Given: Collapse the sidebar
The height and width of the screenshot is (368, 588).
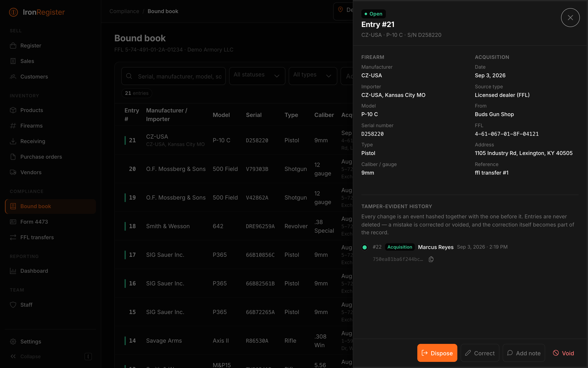Looking at the screenshot, I should click(50, 356).
